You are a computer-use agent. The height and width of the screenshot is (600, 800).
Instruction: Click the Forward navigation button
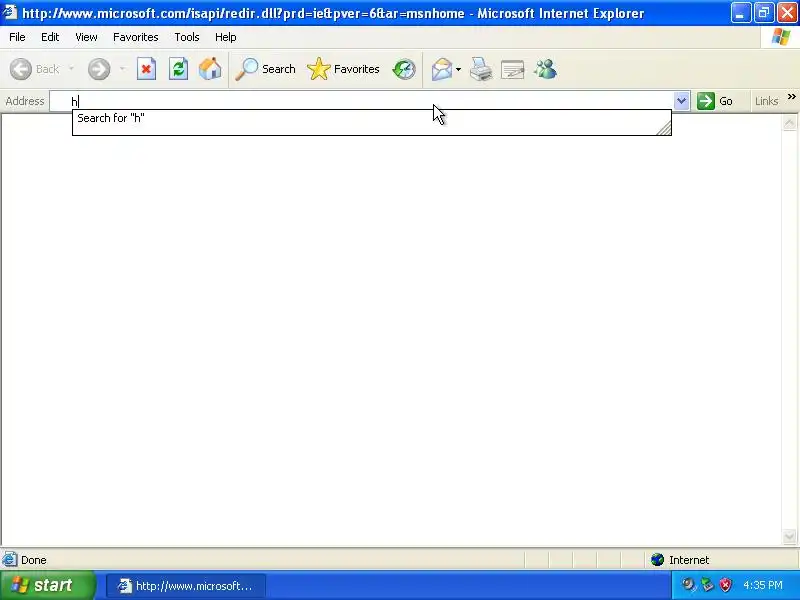pos(99,69)
